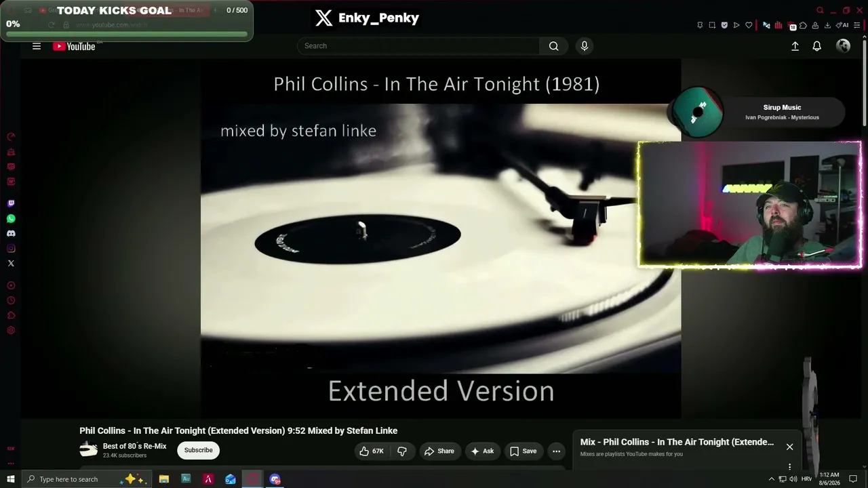
Task: Open the browser extensions puzzle icon
Action: point(804,25)
